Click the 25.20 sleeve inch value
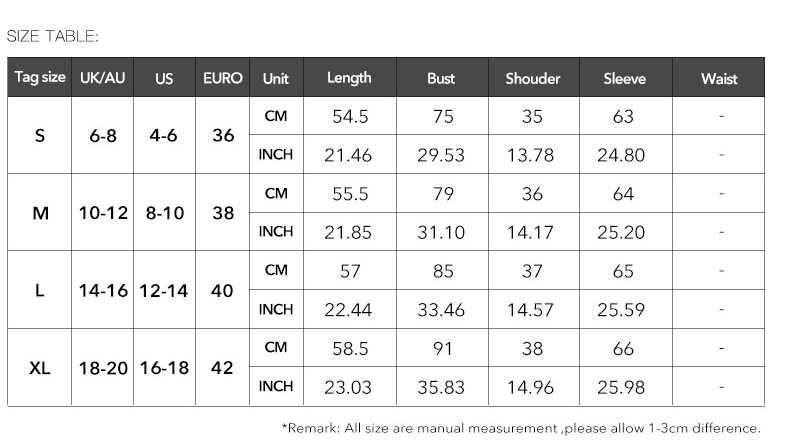The width and height of the screenshot is (792, 441). point(623,232)
